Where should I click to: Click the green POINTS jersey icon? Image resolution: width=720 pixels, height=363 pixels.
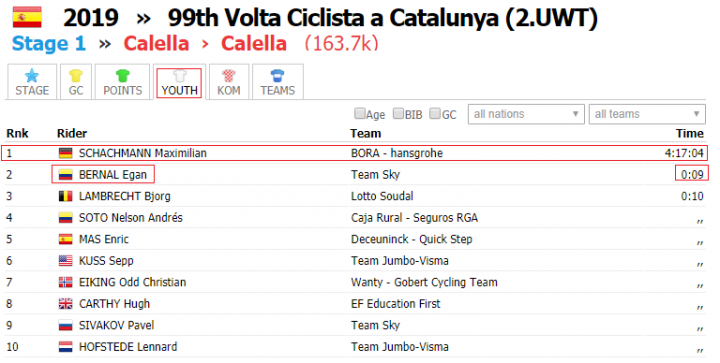(122, 76)
